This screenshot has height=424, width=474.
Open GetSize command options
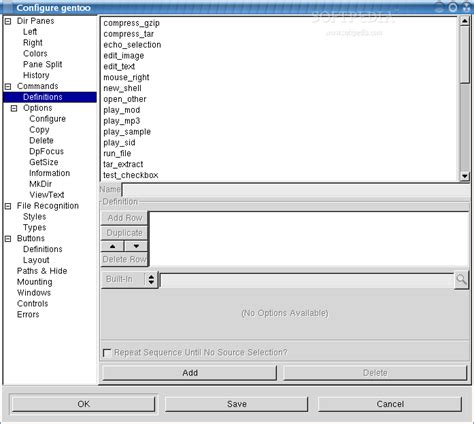point(44,162)
